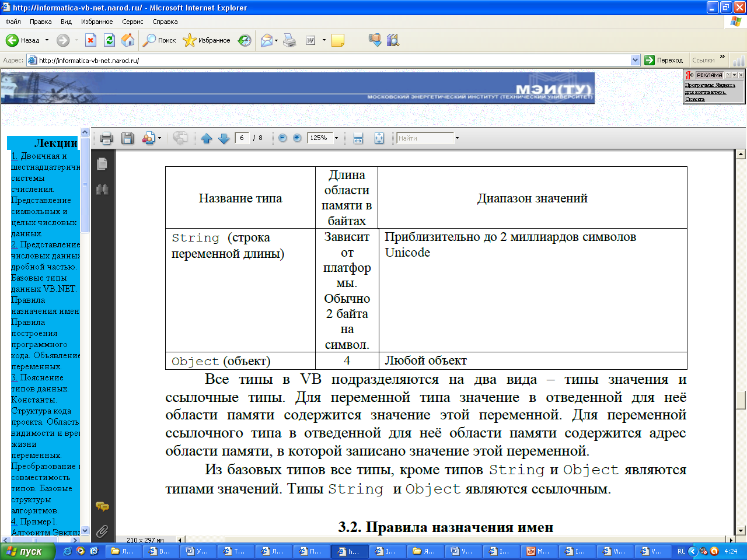Click the Переход go button
Image resolution: width=747 pixels, height=560 pixels.
coord(664,60)
